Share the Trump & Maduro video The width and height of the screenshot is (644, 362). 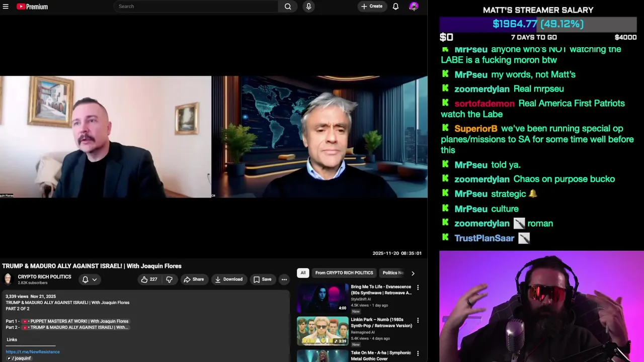tap(194, 280)
